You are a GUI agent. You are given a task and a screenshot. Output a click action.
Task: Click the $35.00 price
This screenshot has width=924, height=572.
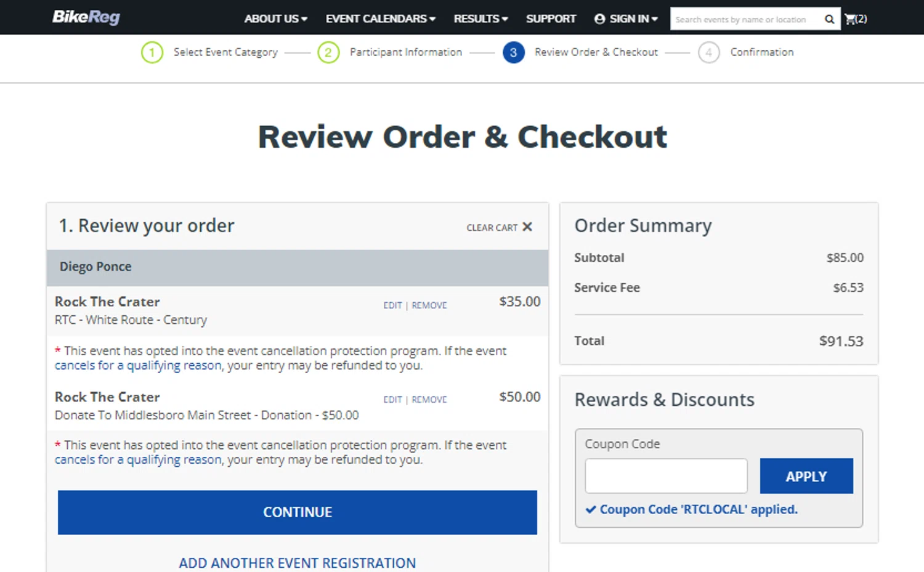click(x=520, y=302)
